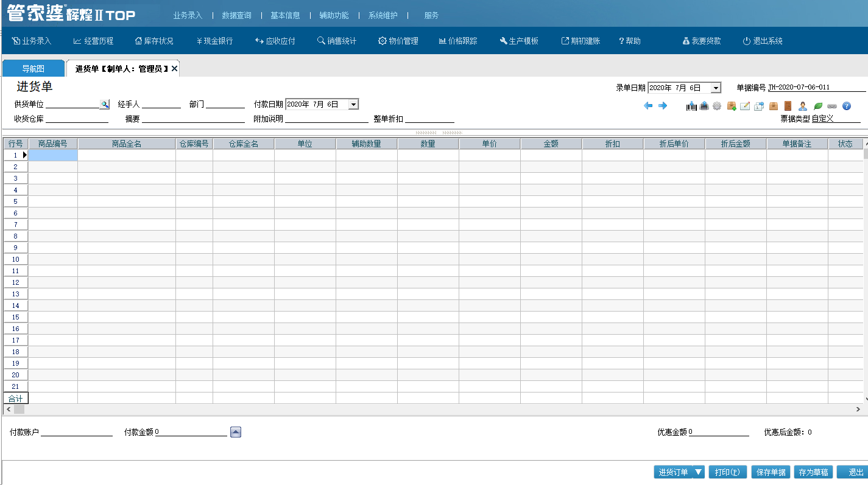868x485 pixels.
Task: Click the plain brown box icon
Action: (774, 106)
